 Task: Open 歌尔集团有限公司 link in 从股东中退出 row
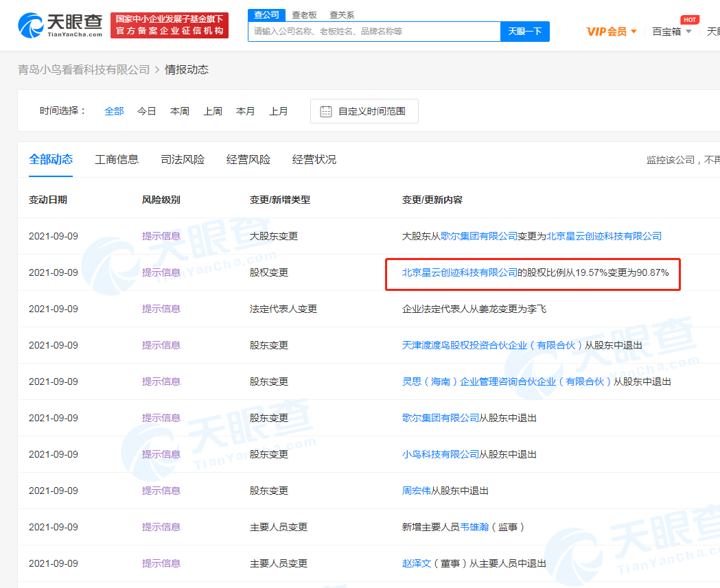(441, 418)
